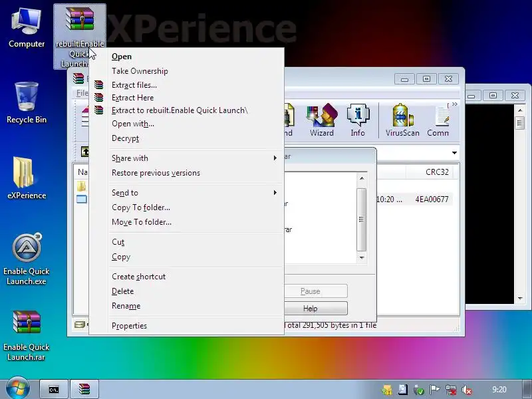Click the green shield tray icon
Image resolution: width=532 pixels, height=399 pixels.
click(419, 390)
